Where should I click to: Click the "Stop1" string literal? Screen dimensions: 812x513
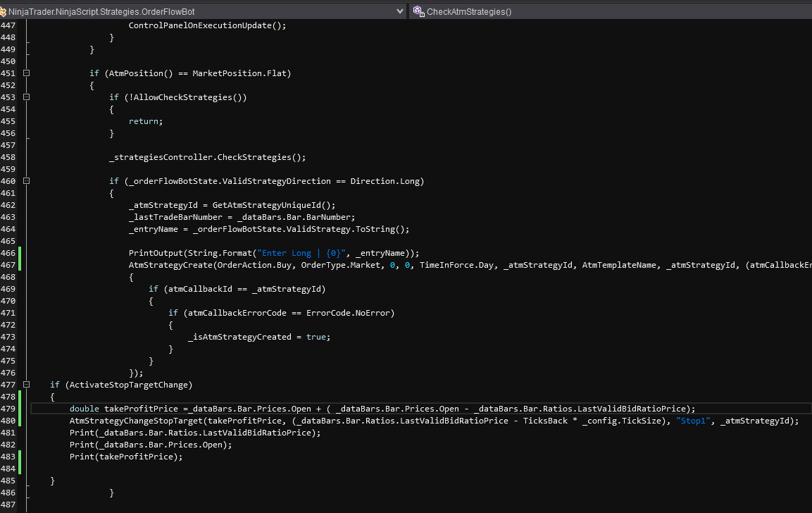(x=693, y=420)
